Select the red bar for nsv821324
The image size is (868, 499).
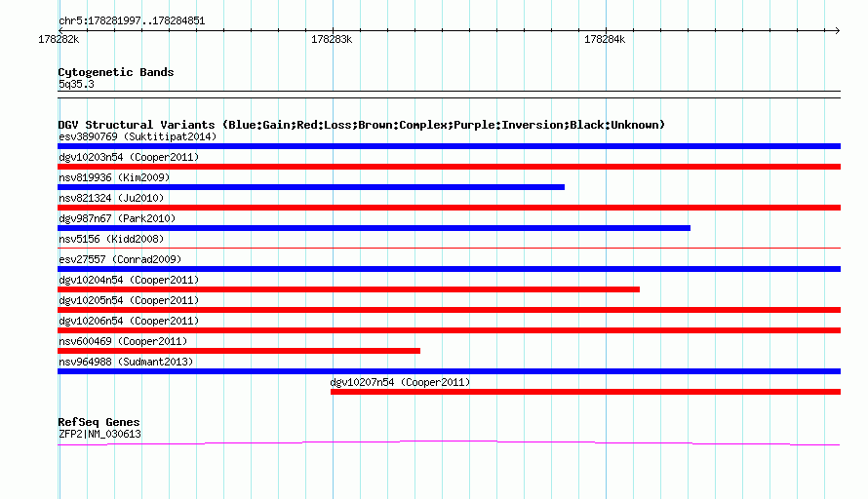tap(449, 208)
